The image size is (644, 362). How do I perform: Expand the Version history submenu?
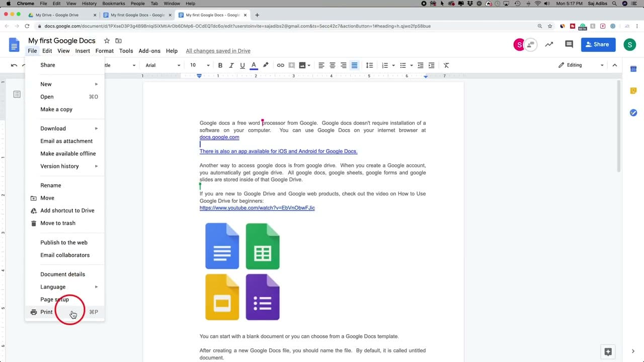point(64,166)
